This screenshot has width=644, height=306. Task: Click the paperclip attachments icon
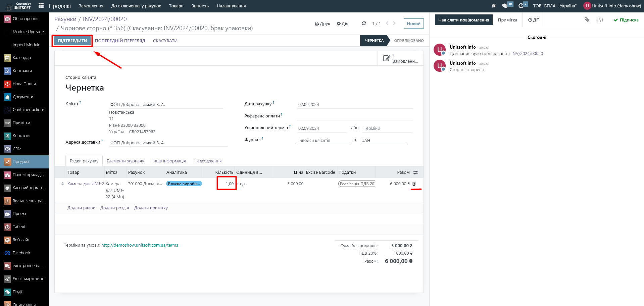[x=587, y=20]
